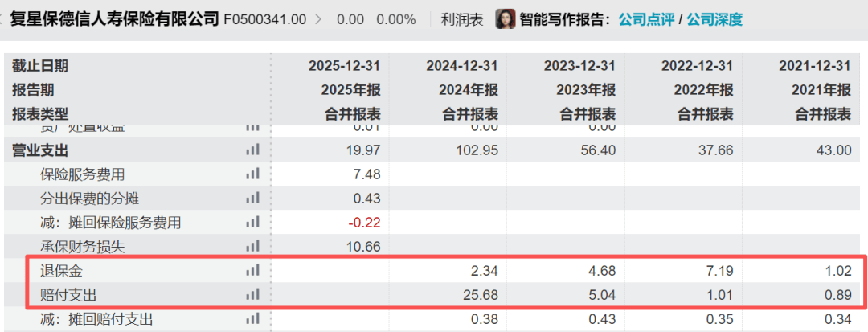Click the 2021年报 period label

coord(823,90)
